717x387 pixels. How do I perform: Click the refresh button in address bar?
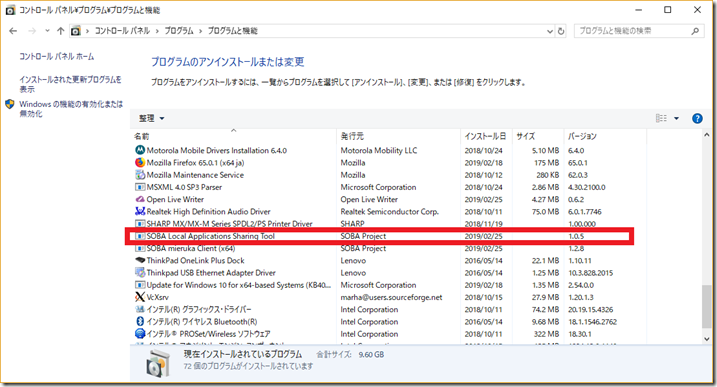click(x=561, y=31)
